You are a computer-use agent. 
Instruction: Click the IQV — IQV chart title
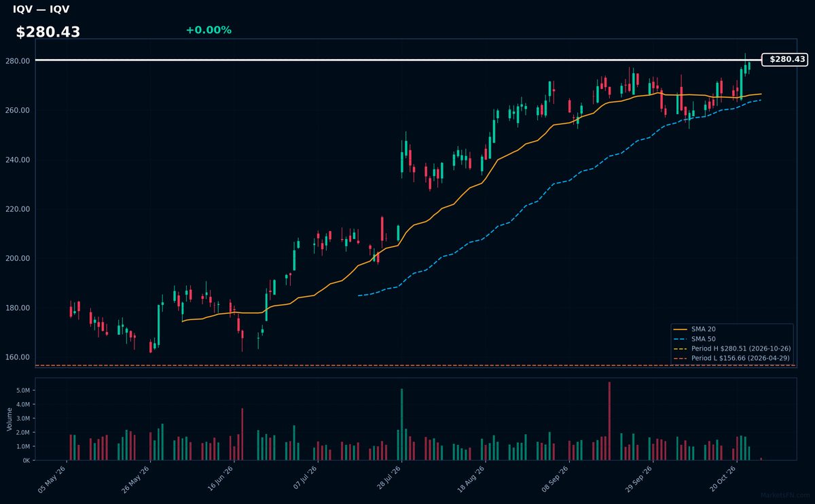(x=41, y=10)
